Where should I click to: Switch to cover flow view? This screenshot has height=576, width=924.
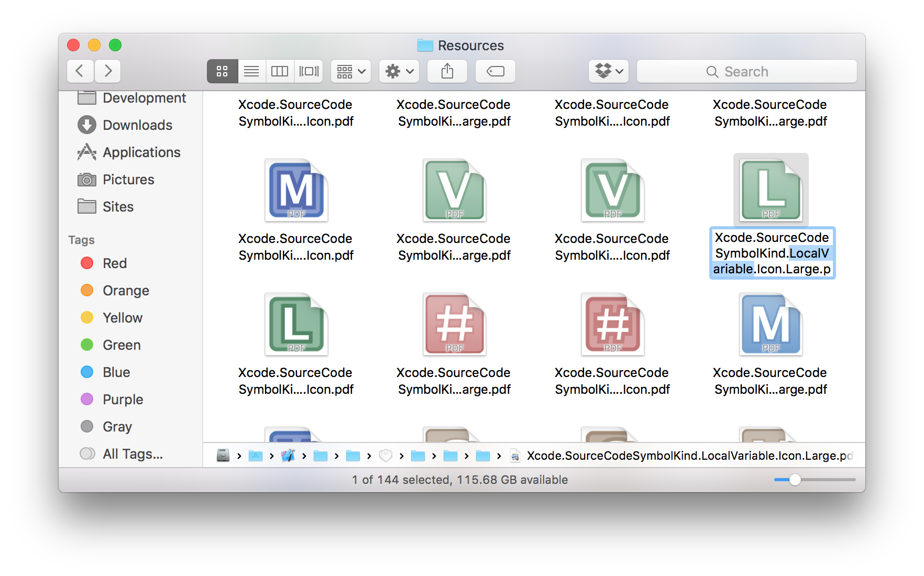coord(309,71)
